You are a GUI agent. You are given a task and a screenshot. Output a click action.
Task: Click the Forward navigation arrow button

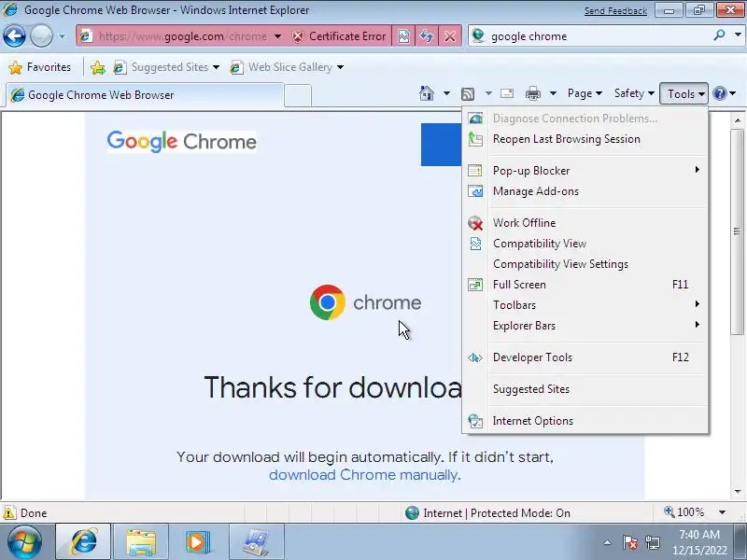pos(41,36)
